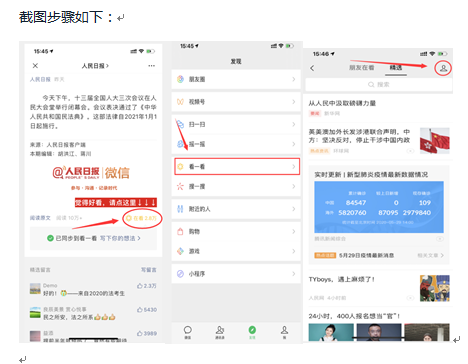Open article TYboys, 遇上麻烦了!

pos(342,279)
